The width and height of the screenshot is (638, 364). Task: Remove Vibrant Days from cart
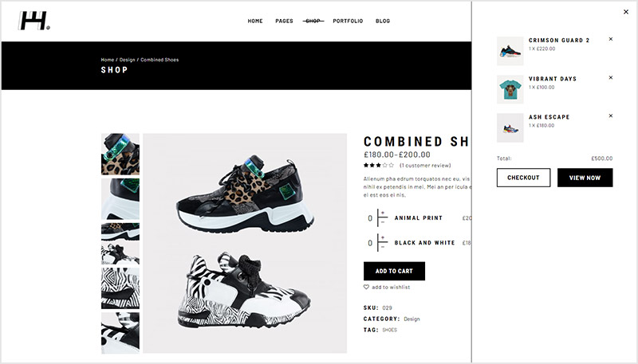point(611,77)
